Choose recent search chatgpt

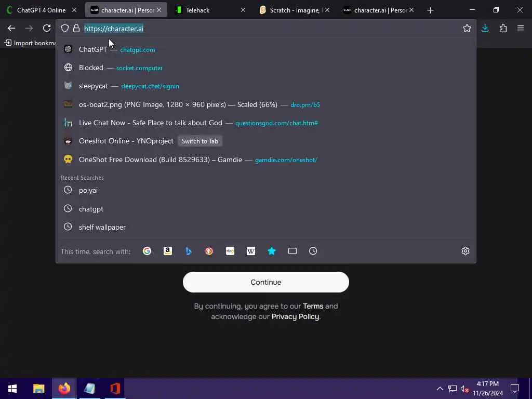pyautogui.click(x=266, y=209)
